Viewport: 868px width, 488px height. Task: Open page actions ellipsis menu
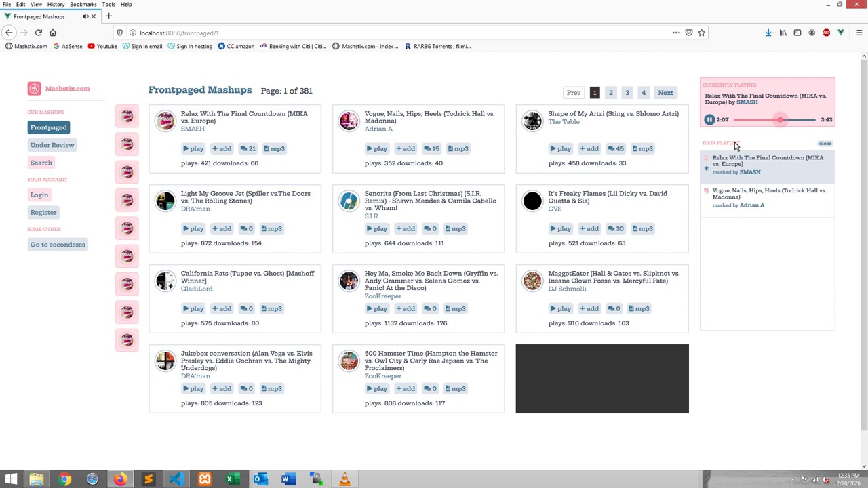tap(676, 33)
